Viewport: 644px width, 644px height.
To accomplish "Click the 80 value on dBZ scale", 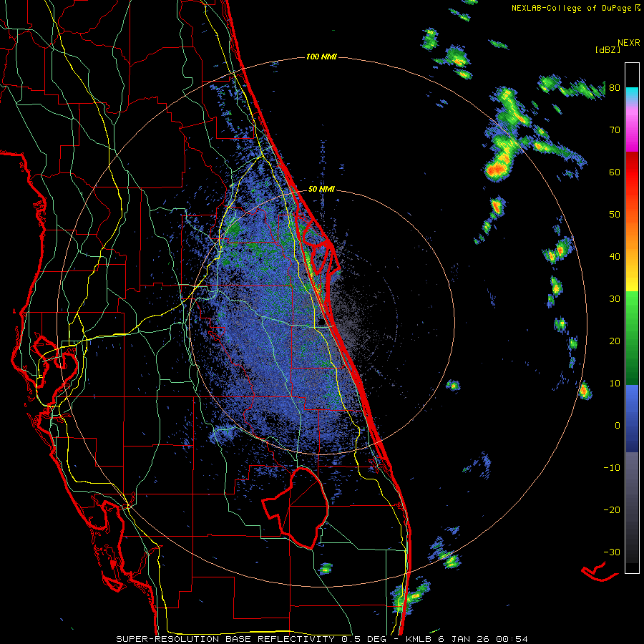I will [x=615, y=88].
